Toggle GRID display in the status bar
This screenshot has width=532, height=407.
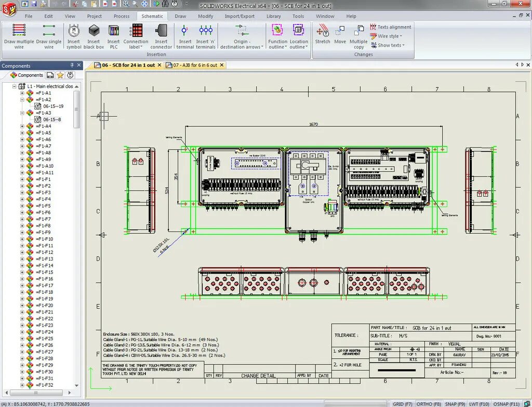coord(403,403)
